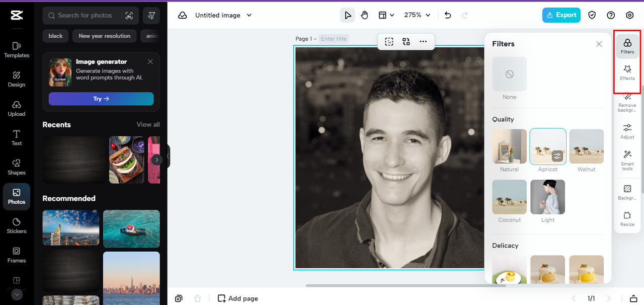Image resolution: width=644 pixels, height=305 pixels.
Task: Open the layout dropdown in the toolbar
Action: [386, 15]
